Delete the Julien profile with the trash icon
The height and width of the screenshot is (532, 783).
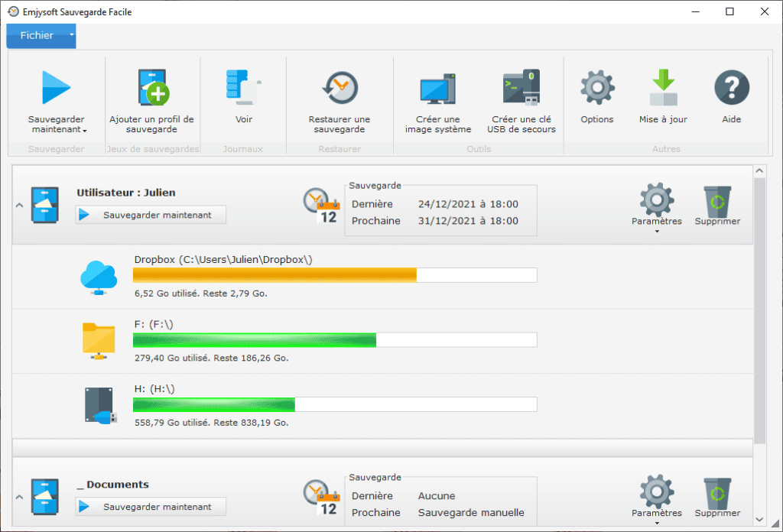(x=716, y=202)
